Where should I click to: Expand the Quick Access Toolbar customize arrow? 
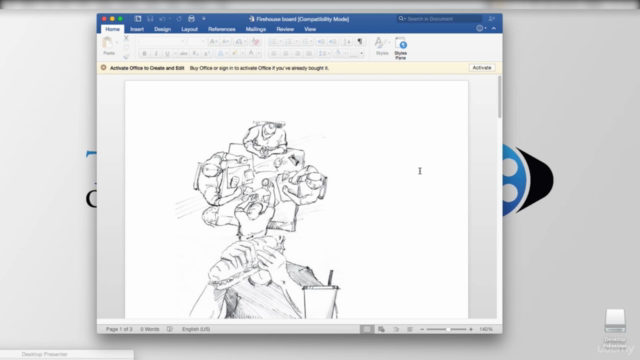(x=204, y=19)
